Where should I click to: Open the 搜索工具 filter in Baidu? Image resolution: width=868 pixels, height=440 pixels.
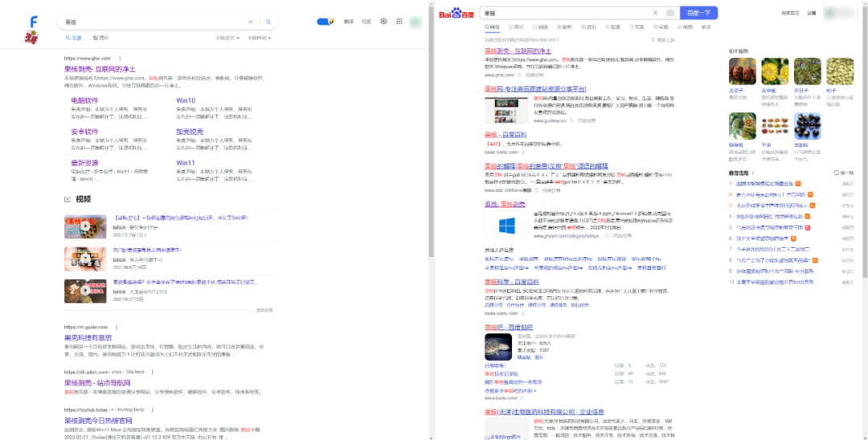662,40
